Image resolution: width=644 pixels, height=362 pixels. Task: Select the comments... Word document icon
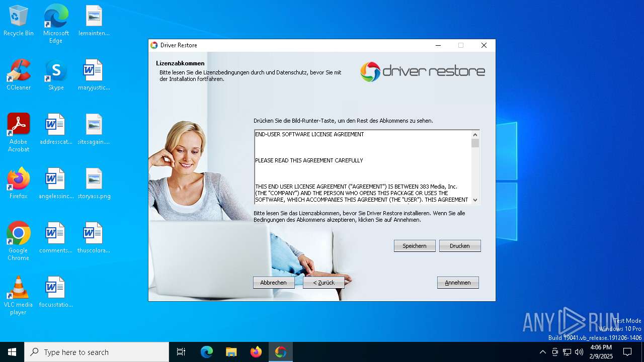click(56, 238)
